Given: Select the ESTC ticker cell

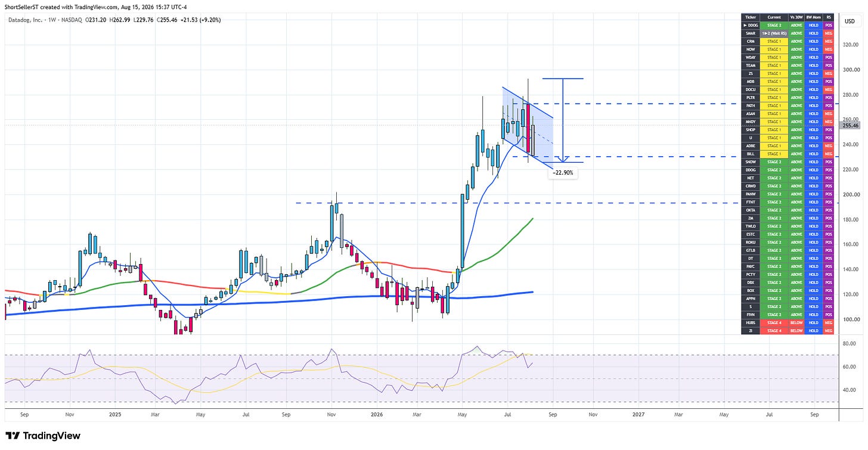Looking at the screenshot, I should pos(751,234).
